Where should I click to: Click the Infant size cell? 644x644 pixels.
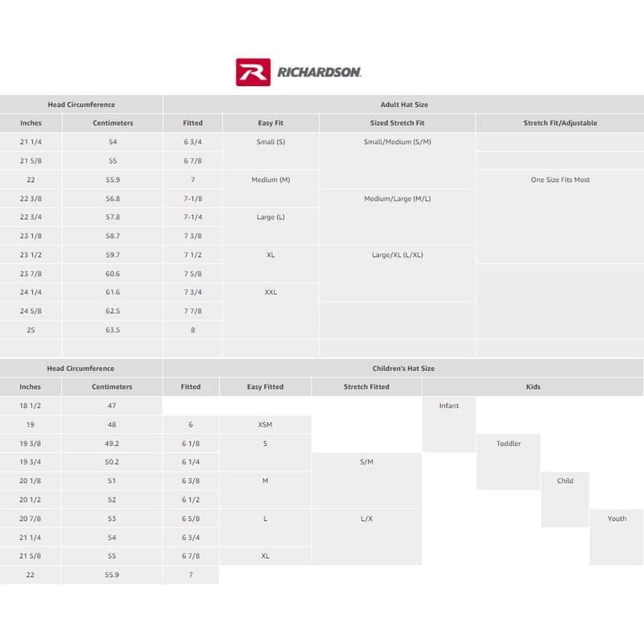click(449, 406)
